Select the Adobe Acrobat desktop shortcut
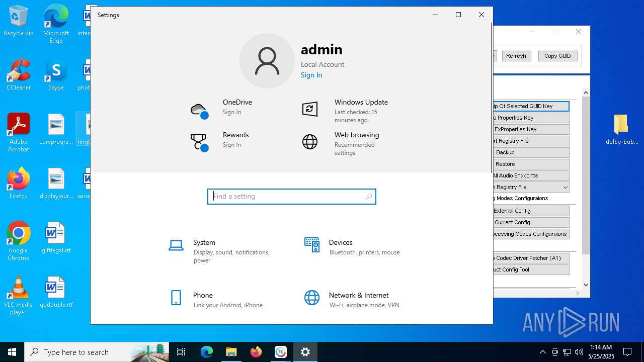Image resolution: width=644 pixels, height=362 pixels. (x=19, y=133)
